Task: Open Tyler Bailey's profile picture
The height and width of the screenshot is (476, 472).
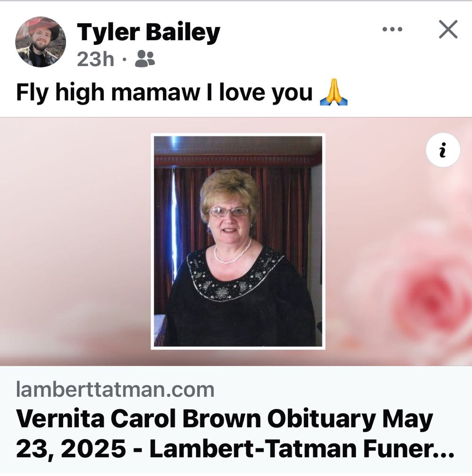Action: coord(41,42)
